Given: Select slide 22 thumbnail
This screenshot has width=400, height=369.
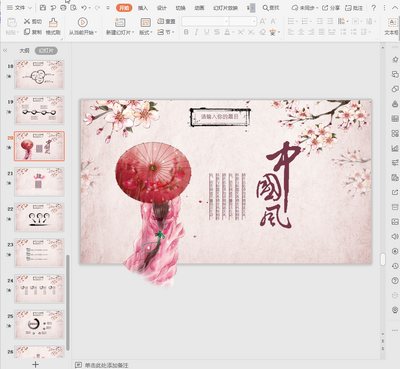Looking at the screenshot, I should tap(39, 217).
